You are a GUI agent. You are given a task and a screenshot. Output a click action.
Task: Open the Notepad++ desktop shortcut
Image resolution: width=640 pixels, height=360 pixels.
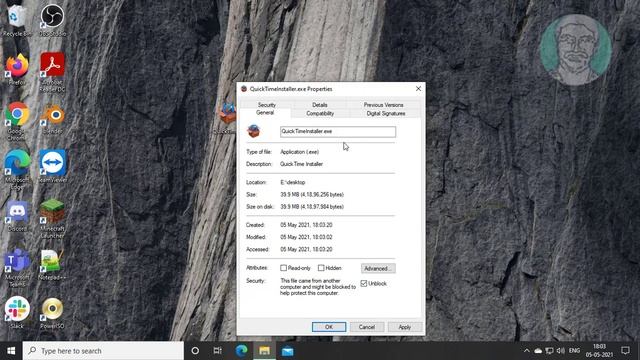tap(53, 264)
